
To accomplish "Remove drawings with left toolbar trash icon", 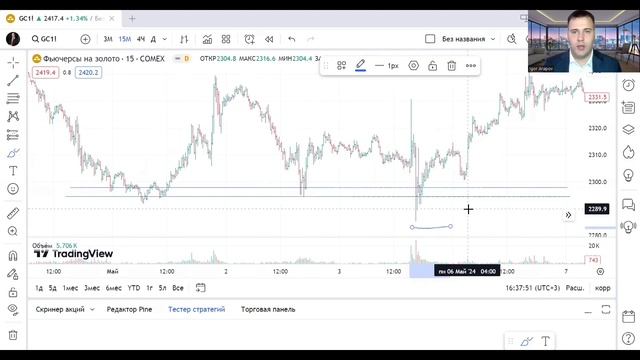I will point(13,335).
